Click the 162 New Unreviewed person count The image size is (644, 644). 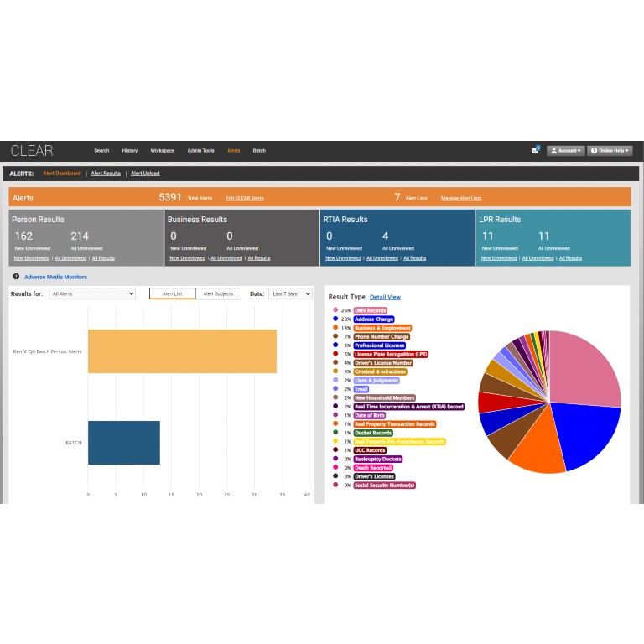pos(23,236)
